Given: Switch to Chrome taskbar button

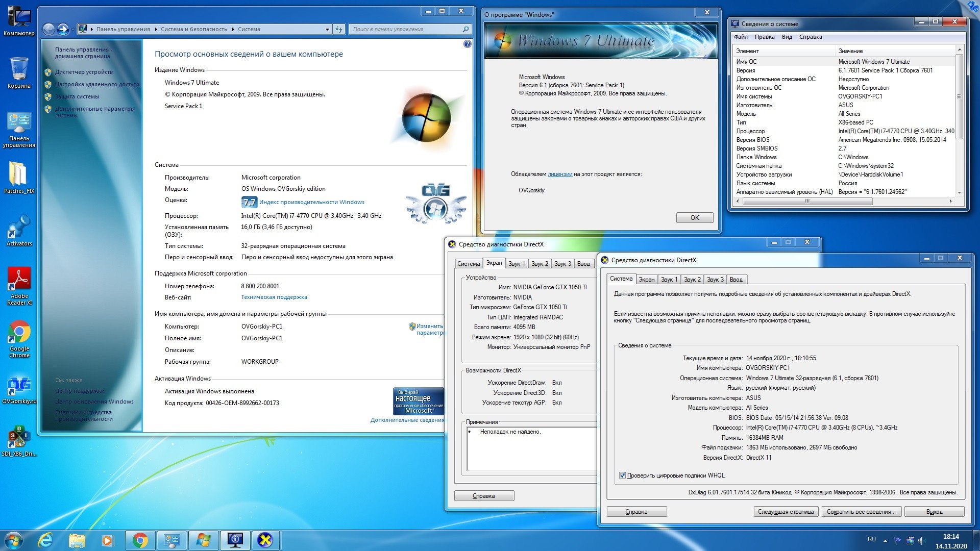Looking at the screenshot, I should (140, 540).
